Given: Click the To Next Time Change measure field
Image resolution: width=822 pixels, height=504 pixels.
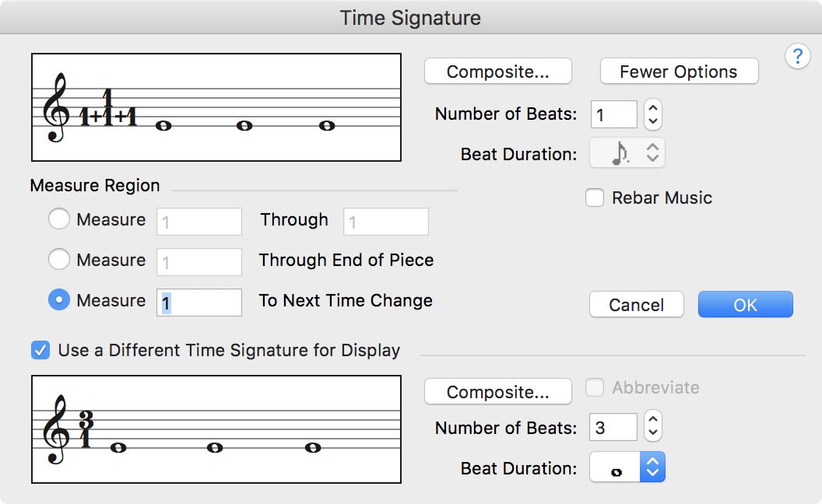Looking at the screenshot, I should click(199, 303).
